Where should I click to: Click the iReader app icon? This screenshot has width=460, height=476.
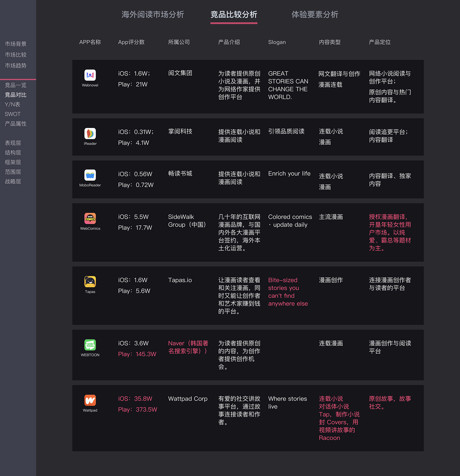pos(90,134)
